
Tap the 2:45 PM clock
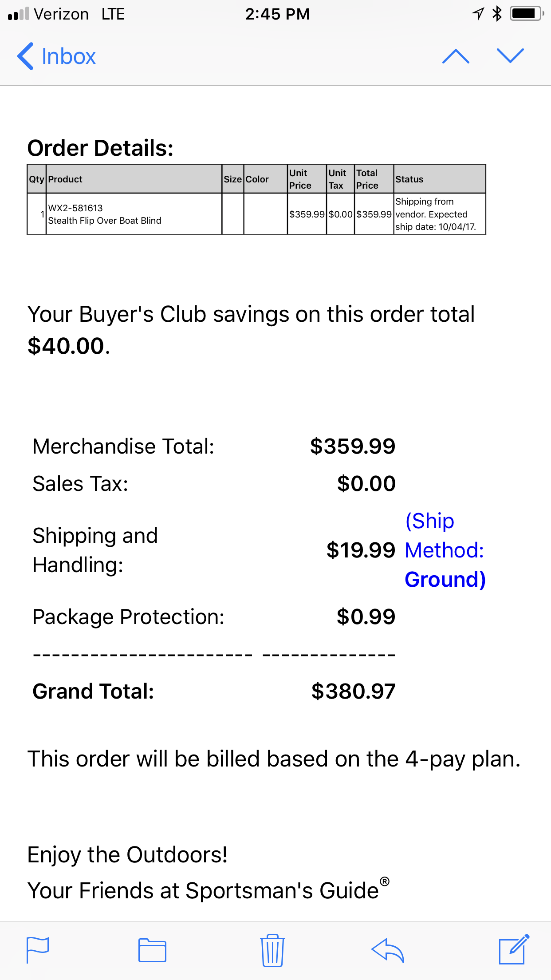[x=278, y=14]
